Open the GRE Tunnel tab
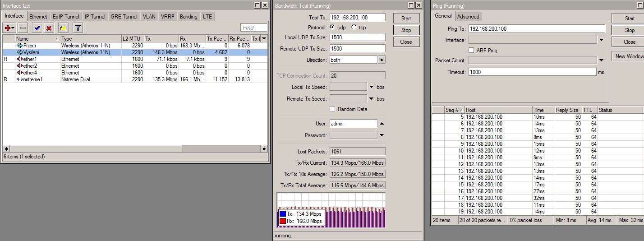This screenshot has width=644, height=241. tap(124, 17)
